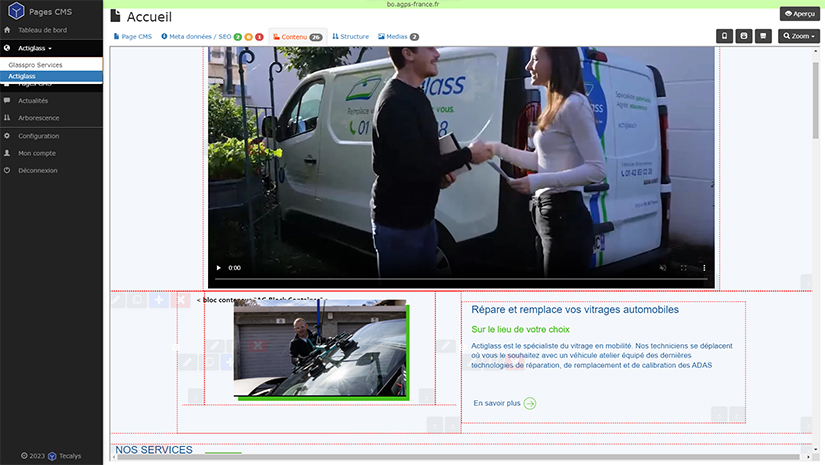825x465 pixels.
Task: Click the orange SEO badge showing 0
Action: coord(248,37)
